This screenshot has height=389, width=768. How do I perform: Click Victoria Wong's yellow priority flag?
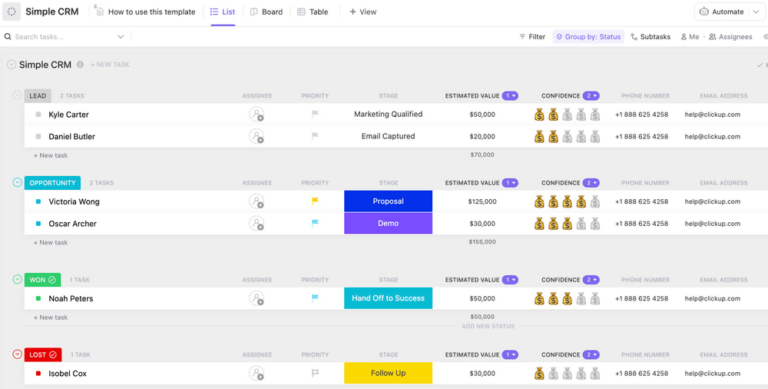point(315,201)
